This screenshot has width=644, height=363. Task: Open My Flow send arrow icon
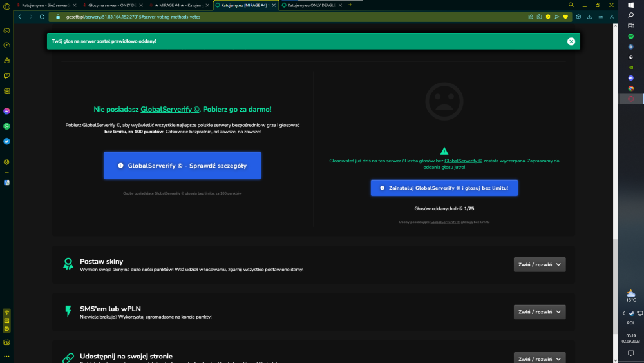557,17
